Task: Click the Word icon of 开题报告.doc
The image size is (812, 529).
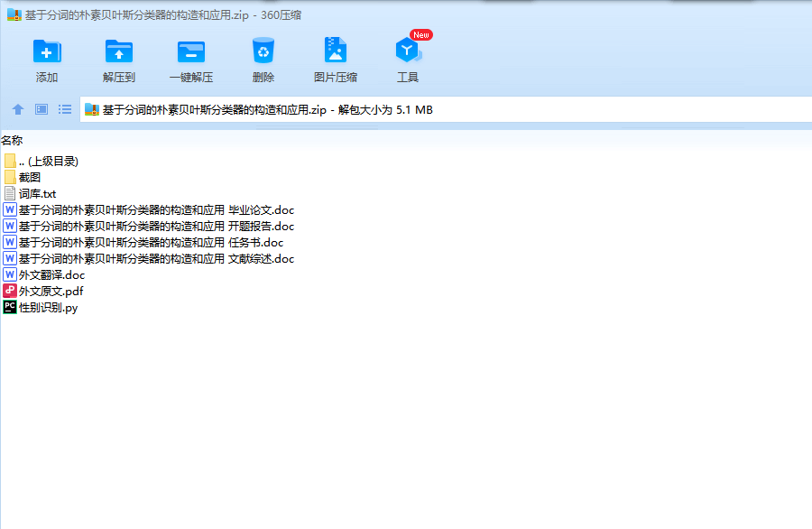Action: (x=10, y=226)
